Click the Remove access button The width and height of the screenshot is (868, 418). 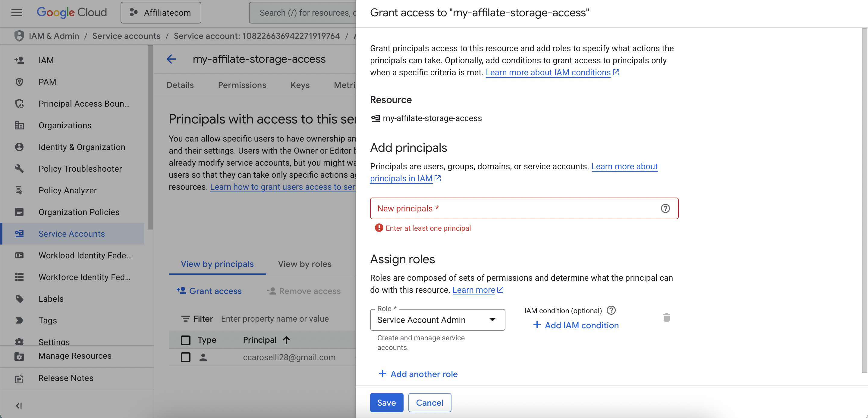click(x=303, y=291)
